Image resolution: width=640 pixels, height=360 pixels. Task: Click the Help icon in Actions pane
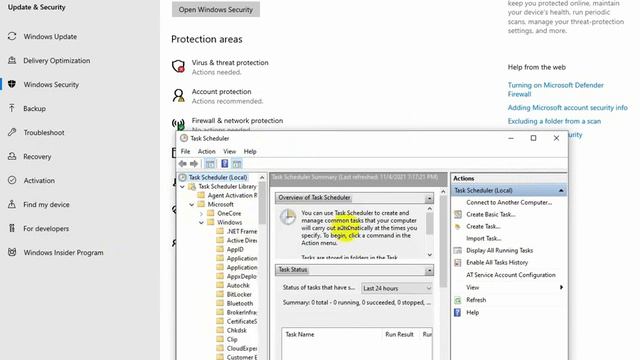click(458, 313)
